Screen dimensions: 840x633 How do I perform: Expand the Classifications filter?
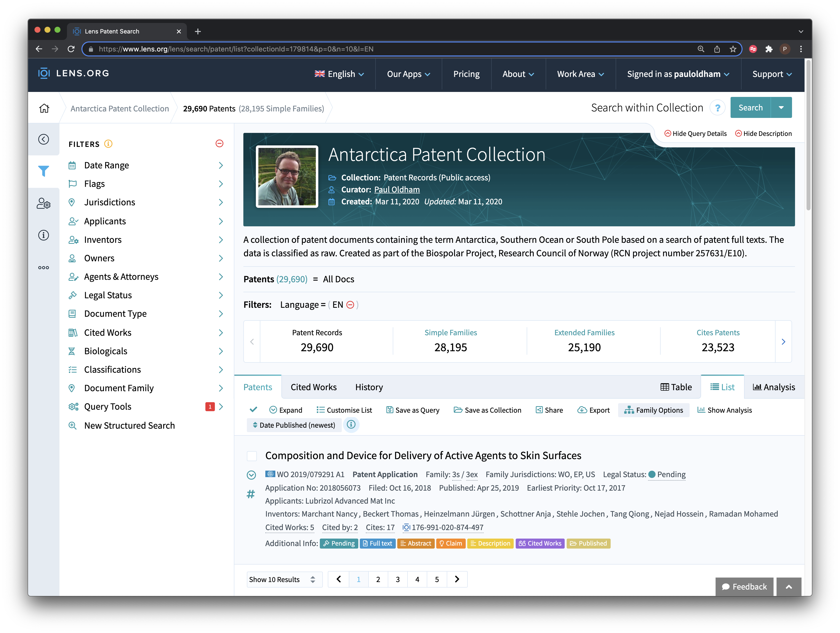coord(146,369)
